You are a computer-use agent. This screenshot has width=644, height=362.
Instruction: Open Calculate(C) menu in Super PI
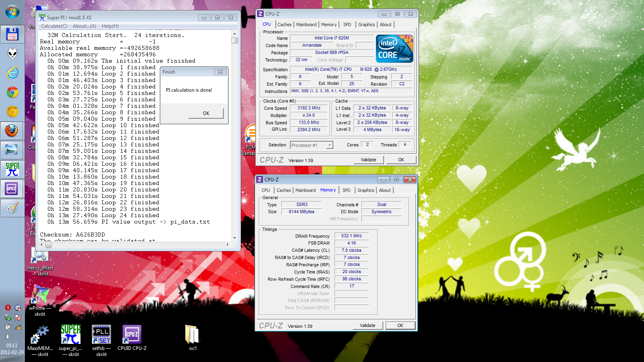pyautogui.click(x=54, y=26)
